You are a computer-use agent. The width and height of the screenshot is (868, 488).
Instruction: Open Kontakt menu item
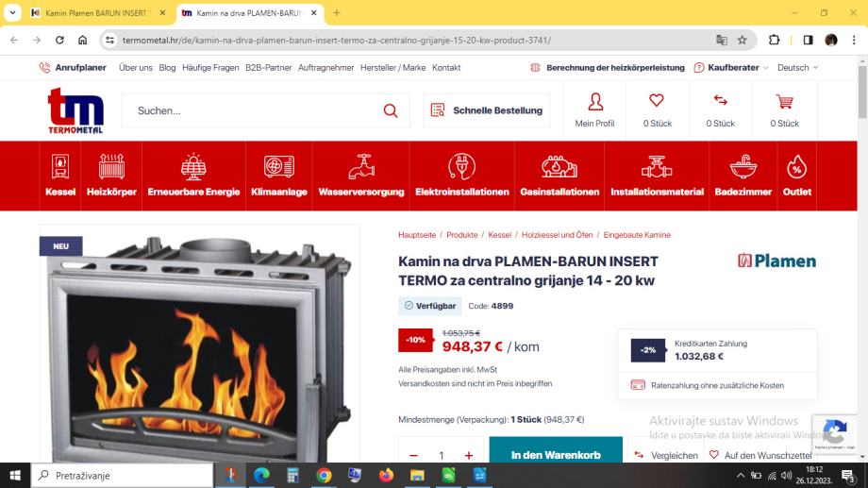[446, 68]
